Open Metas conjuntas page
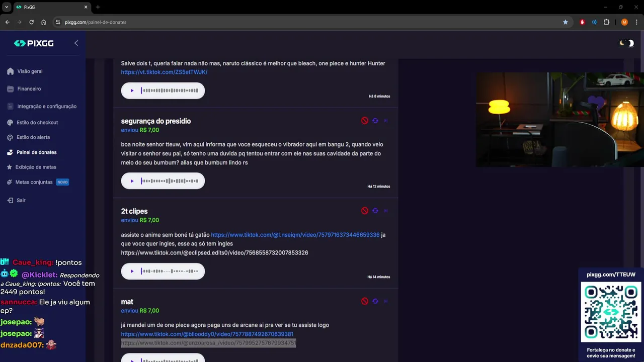 [38, 182]
